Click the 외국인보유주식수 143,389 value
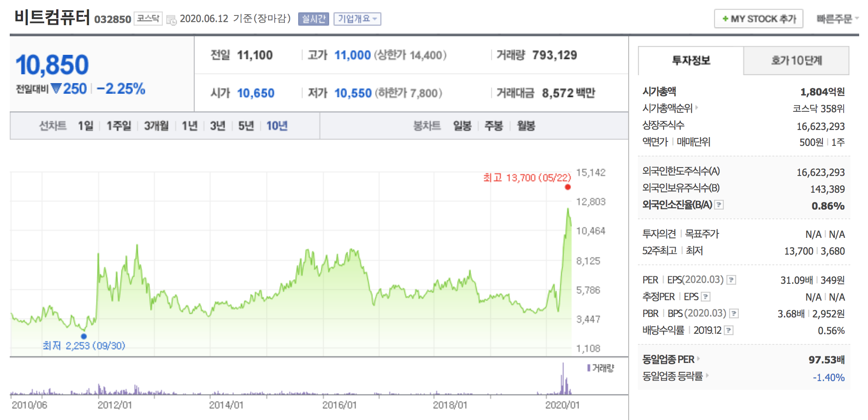 coord(827,189)
